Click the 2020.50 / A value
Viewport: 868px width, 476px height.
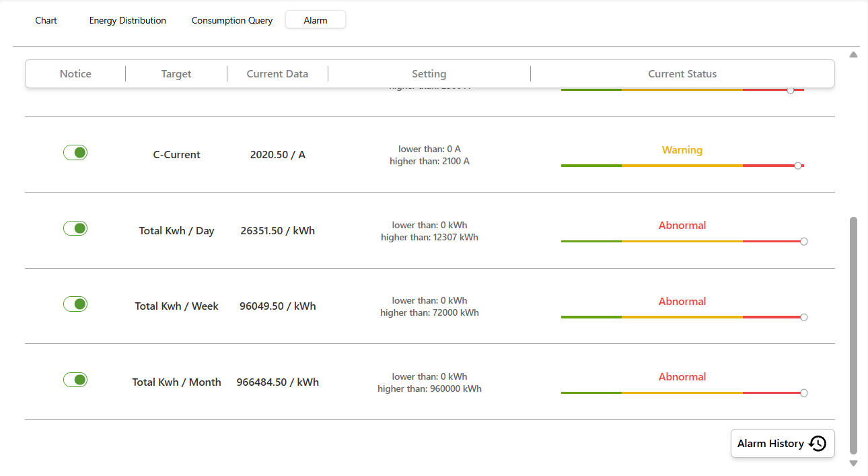[x=278, y=155]
